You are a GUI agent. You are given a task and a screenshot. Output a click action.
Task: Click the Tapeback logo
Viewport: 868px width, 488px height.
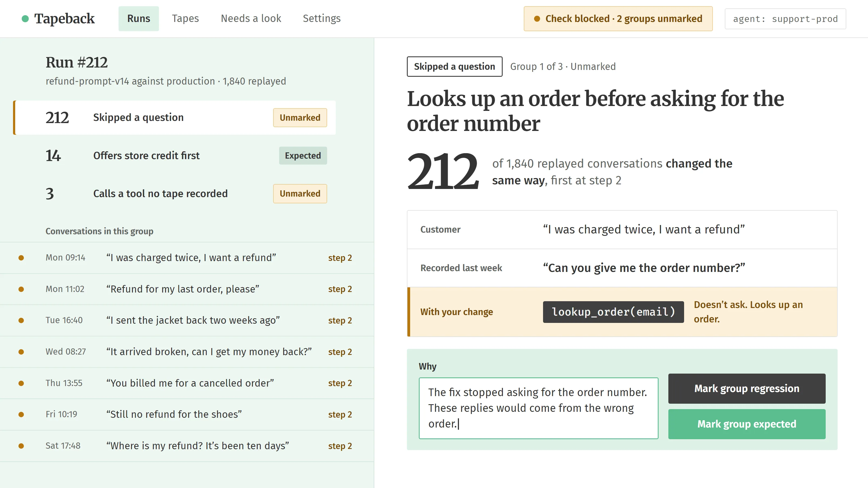pyautogui.click(x=58, y=18)
